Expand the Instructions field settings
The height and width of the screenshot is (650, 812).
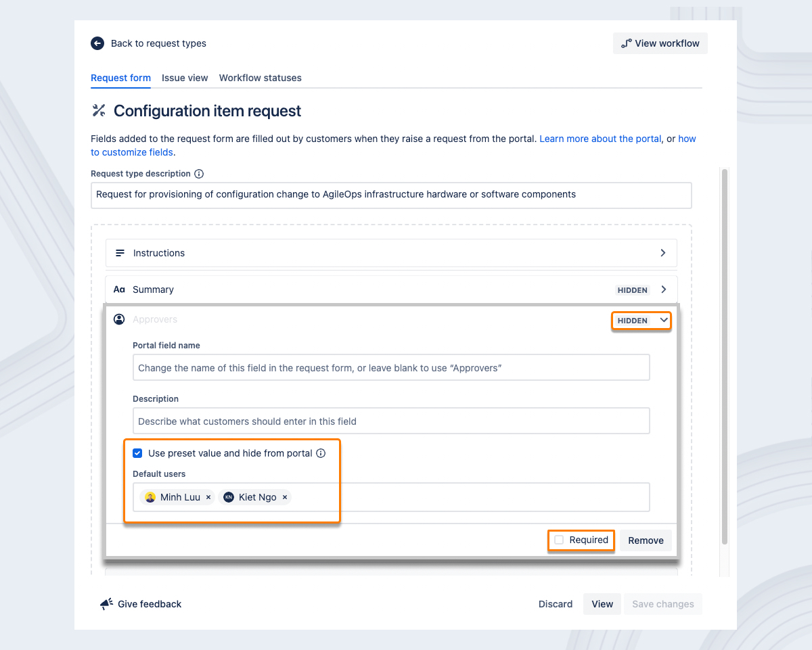(x=662, y=252)
